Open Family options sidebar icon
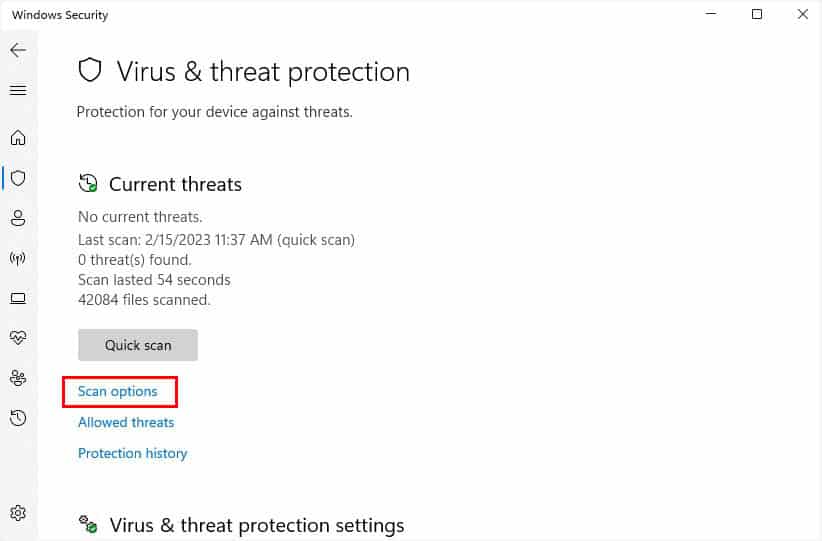Screen dimensions: 822x541 18,378
